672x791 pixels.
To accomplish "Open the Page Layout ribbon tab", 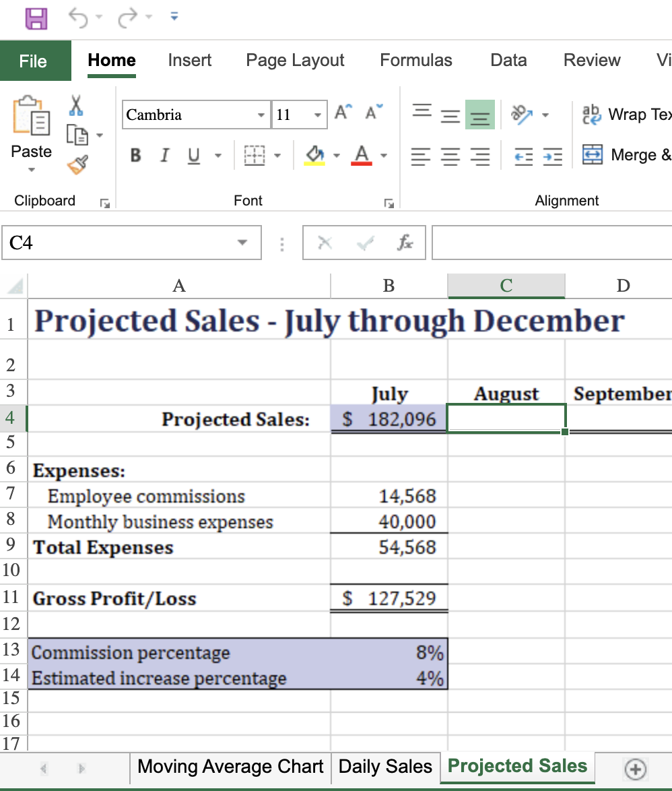I will (295, 60).
